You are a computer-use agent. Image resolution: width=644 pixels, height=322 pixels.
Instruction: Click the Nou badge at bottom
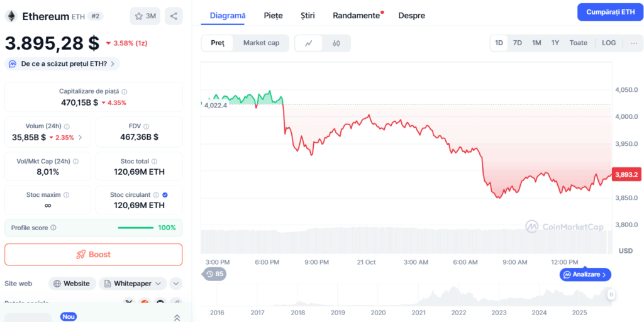point(68,317)
